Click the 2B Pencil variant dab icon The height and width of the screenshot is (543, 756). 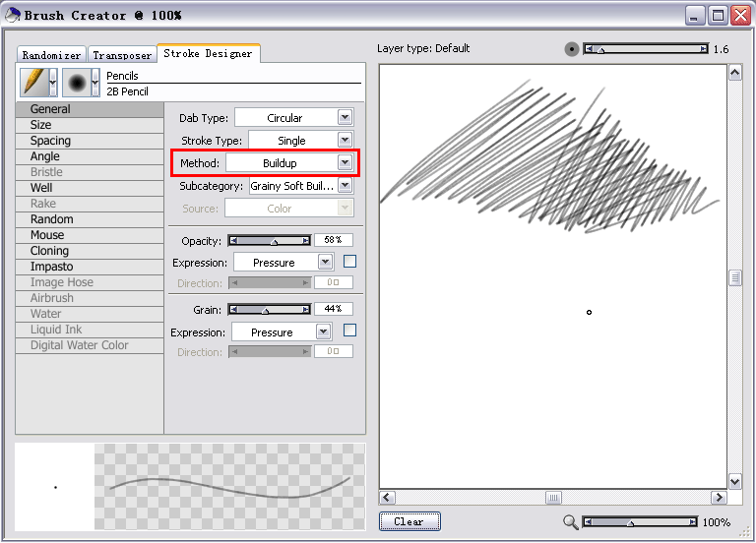click(x=77, y=83)
